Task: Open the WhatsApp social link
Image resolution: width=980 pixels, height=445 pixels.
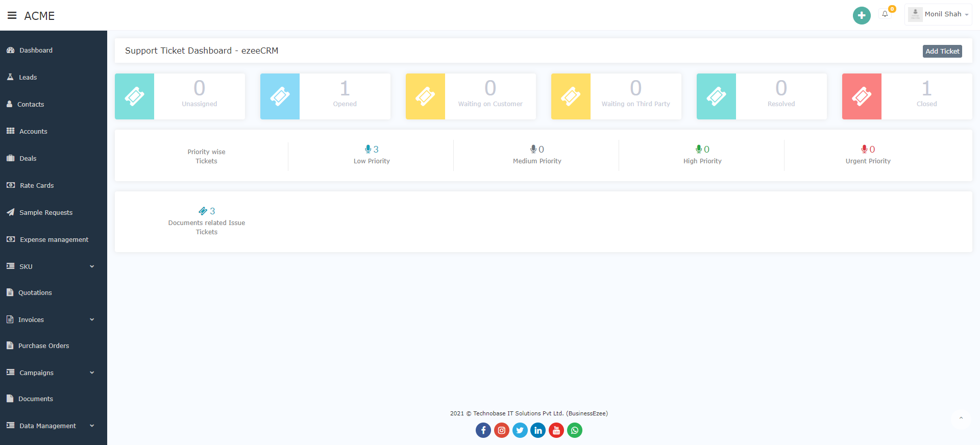Action: [575, 430]
